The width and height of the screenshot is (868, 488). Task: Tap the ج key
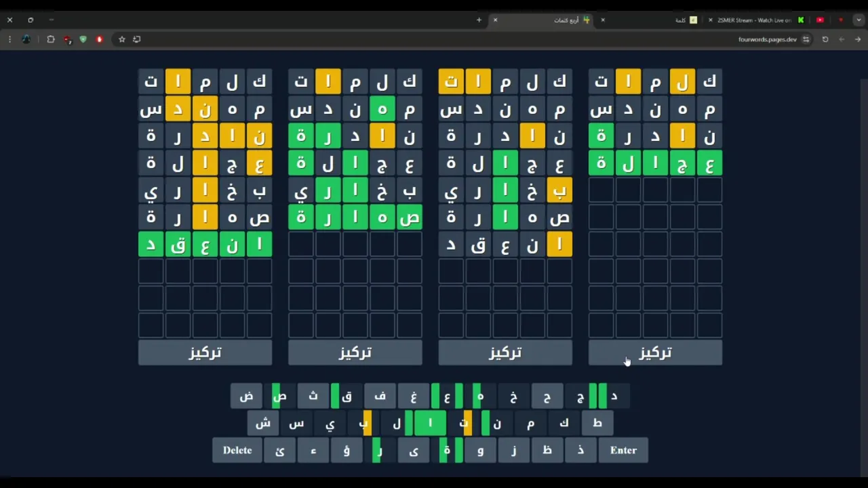coord(580,396)
